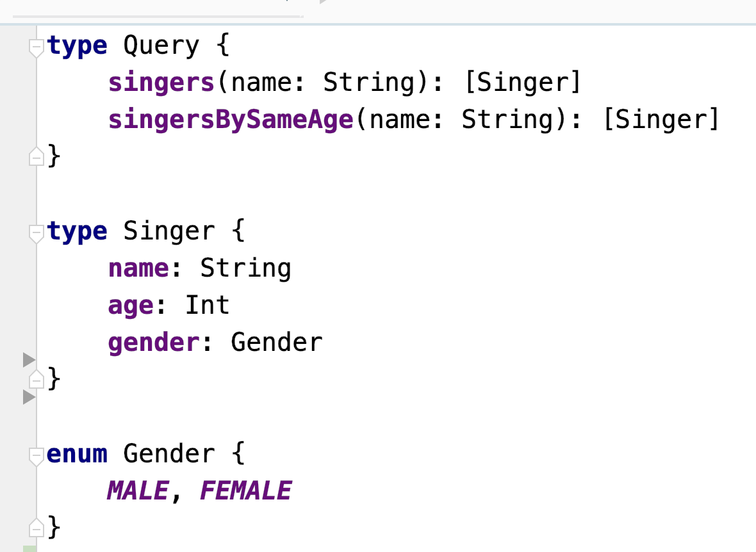
Task: Click gray gutter arrow above Singer closing brace
Action: coord(29,360)
